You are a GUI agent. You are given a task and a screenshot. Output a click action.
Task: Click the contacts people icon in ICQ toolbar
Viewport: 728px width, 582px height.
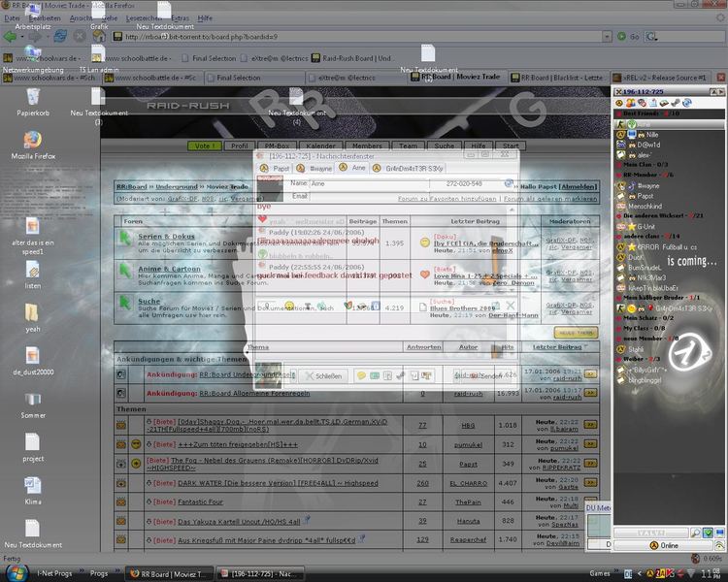coord(630,103)
